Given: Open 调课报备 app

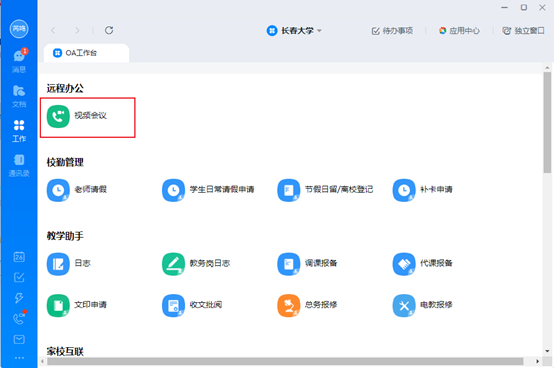Looking at the screenshot, I should pos(307,264).
